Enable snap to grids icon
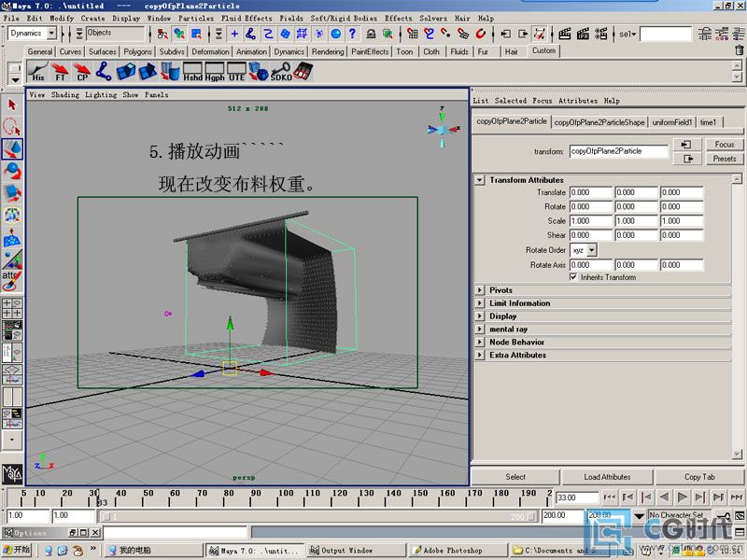The width and height of the screenshot is (747, 560). pyautogui.click(x=413, y=34)
